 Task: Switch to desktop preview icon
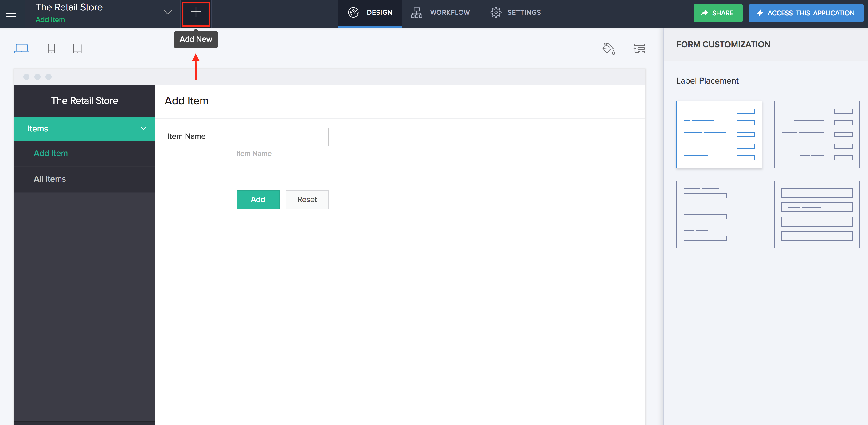pyautogui.click(x=22, y=49)
